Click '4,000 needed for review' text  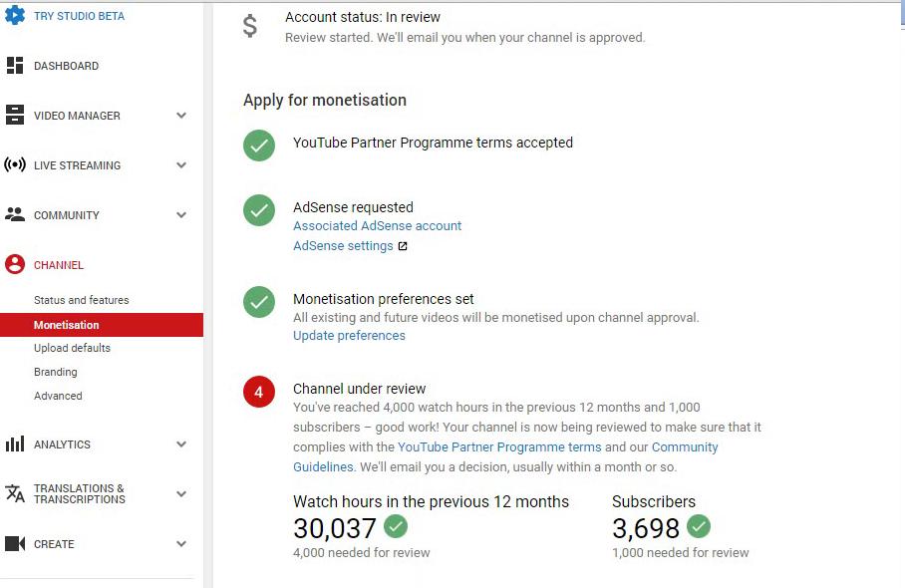click(362, 553)
